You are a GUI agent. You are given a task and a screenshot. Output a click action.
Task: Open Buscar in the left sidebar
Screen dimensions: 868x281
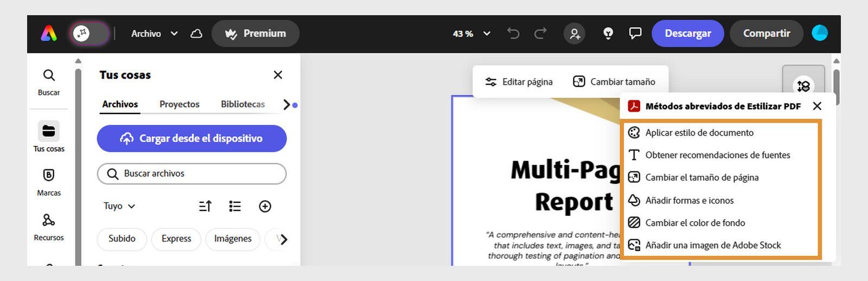[49, 82]
